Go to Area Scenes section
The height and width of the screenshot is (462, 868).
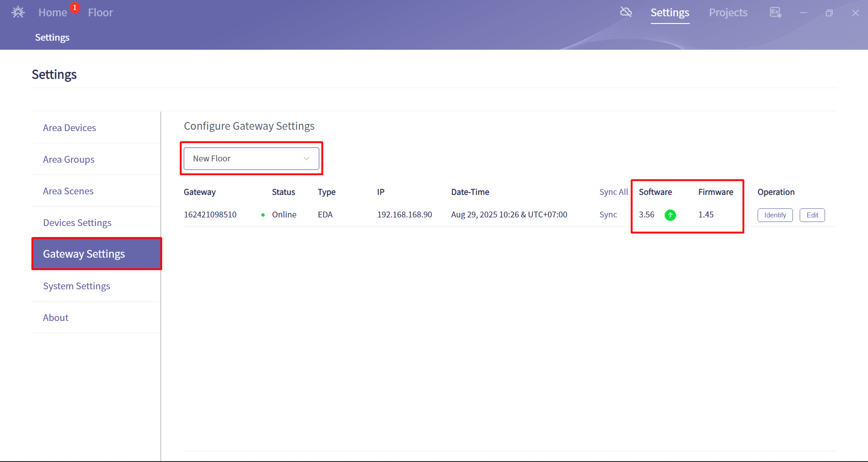pos(68,191)
